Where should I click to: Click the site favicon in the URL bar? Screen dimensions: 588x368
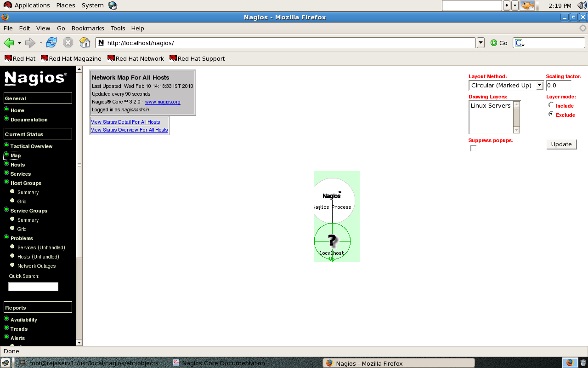click(x=101, y=43)
